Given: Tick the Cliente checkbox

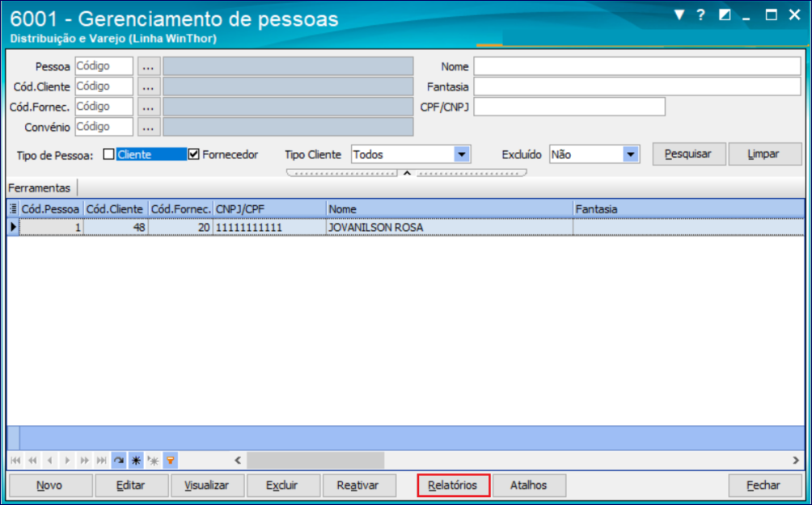Looking at the screenshot, I should pyautogui.click(x=108, y=154).
